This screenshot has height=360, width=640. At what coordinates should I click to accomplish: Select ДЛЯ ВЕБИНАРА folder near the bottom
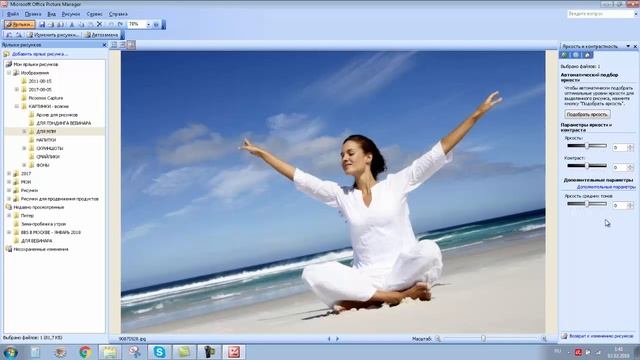(x=36, y=240)
